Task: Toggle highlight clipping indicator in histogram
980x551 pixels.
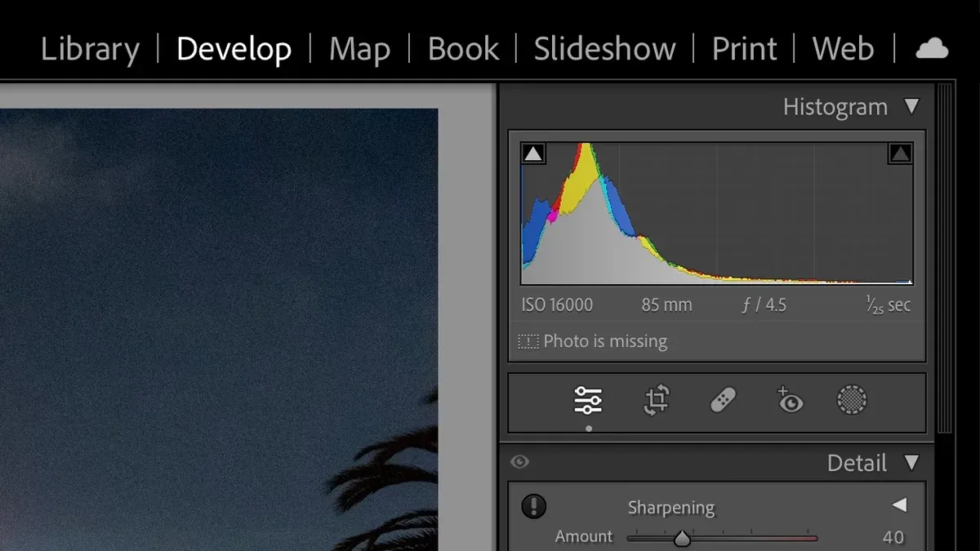Action: (x=900, y=153)
